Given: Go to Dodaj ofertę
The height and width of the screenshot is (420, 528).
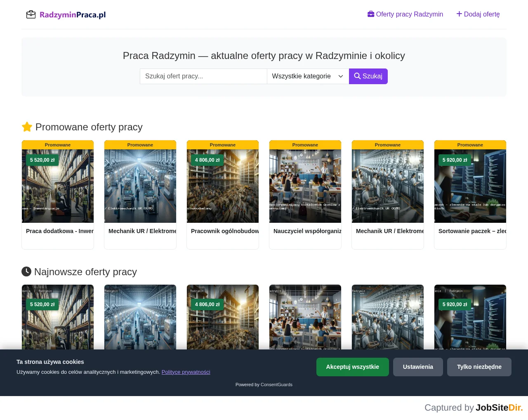Looking at the screenshot, I should point(478,14).
